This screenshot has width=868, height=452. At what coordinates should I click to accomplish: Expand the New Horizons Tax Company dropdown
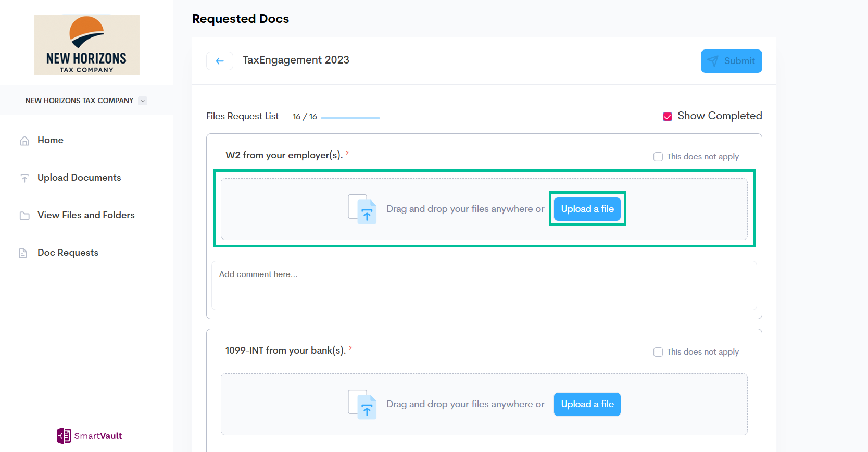pos(143,101)
